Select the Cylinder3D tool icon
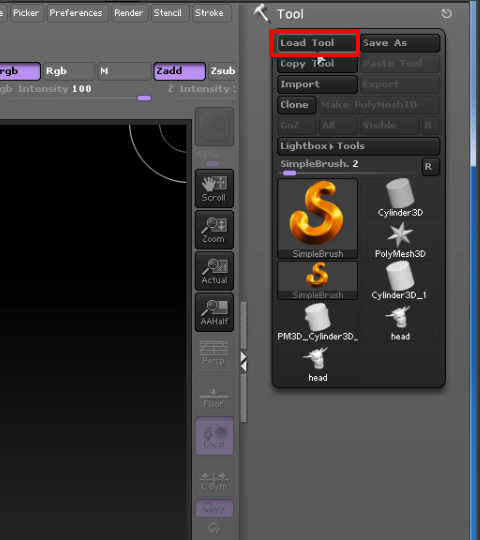The height and width of the screenshot is (540, 480). click(x=400, y=198)
